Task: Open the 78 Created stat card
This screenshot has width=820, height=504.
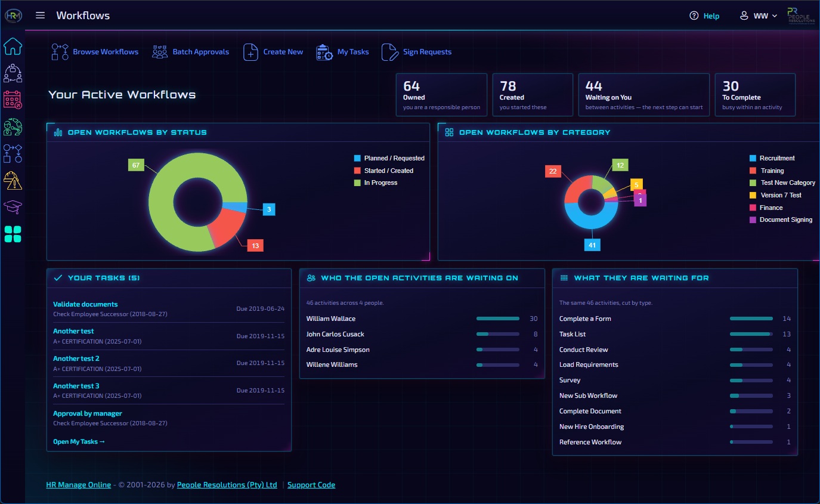Action: click(x=533, y=95)
